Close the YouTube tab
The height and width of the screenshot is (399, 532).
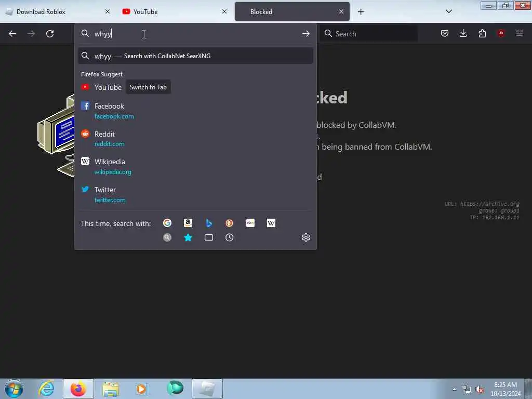tap(224, 11)
